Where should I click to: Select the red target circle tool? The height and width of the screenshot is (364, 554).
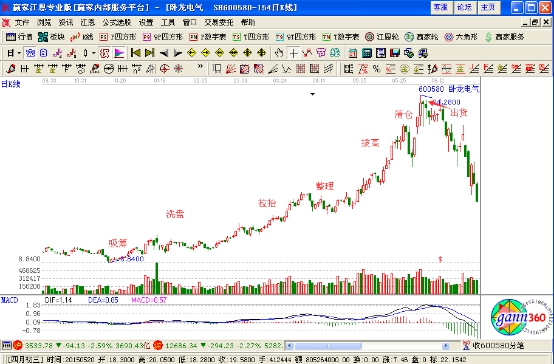click(164, 69)
